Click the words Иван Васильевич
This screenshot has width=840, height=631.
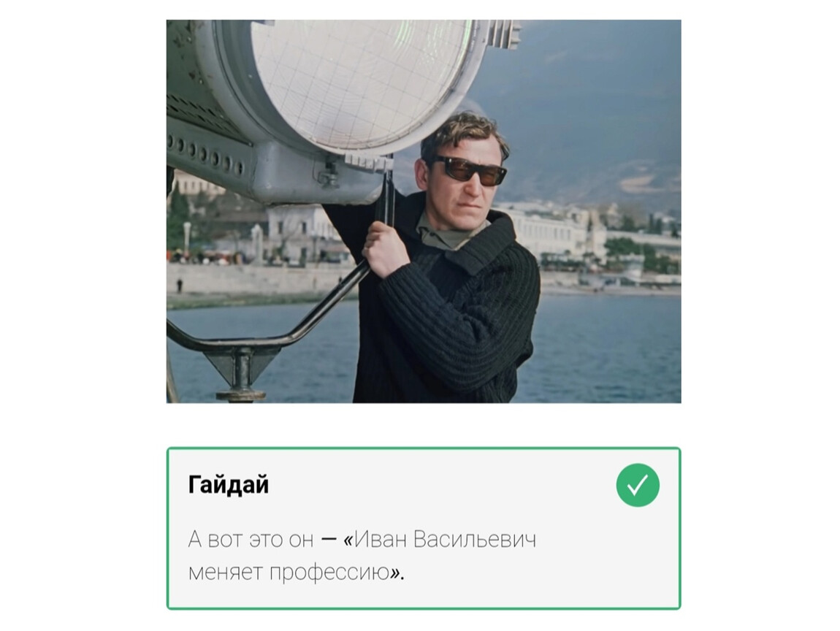click(446, 540)
